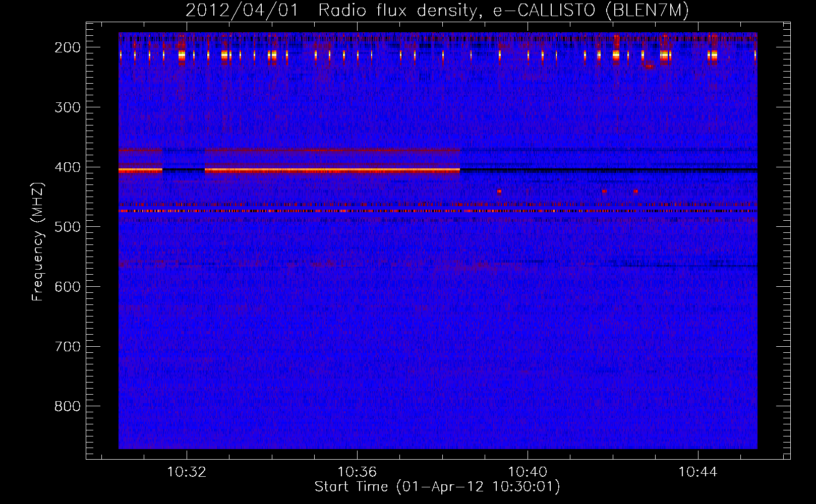This screenshot has width=816, height=504.
Task: Select the date '2012/04/01' in the title
Action: coord(242,10)
